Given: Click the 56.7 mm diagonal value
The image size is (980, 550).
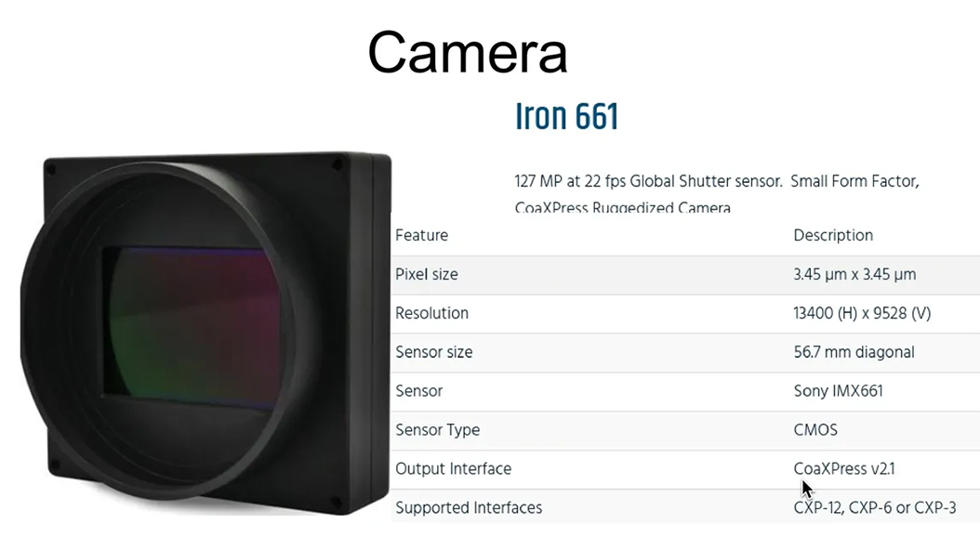Looking at the screenshot, I should 854,352.
